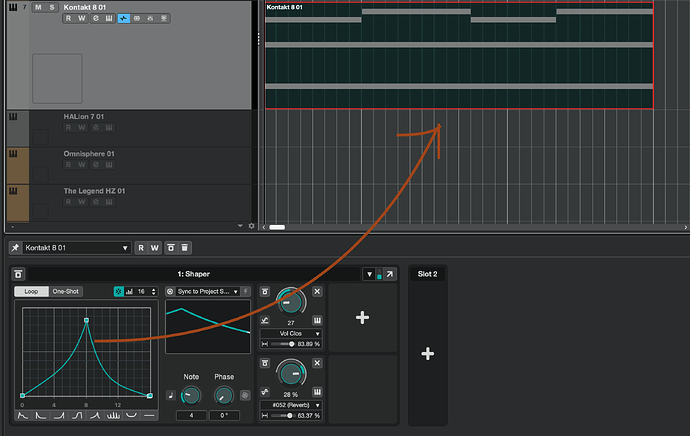Viewport: 690px width, 436px height.
Task: Toggle Read in the modulator panel header
Action: [141, 248]
